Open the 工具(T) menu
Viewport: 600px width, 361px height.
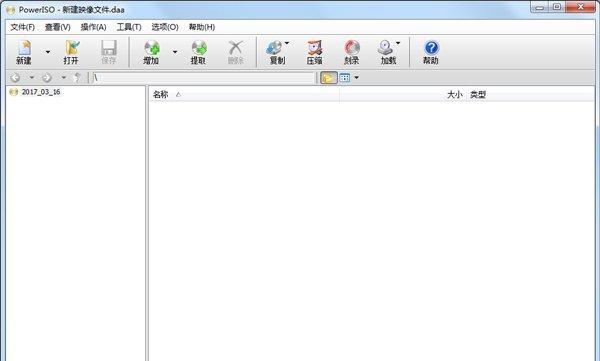129,27
